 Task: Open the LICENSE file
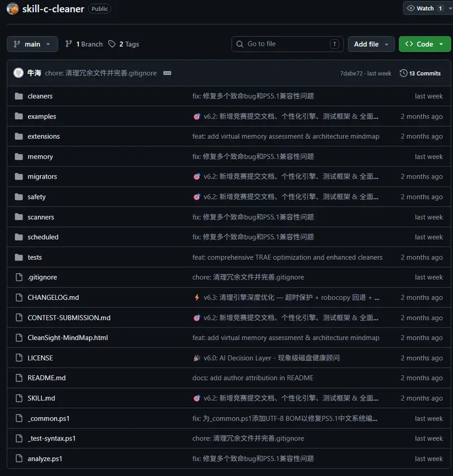pyautogui.click(x=40, y=358)
